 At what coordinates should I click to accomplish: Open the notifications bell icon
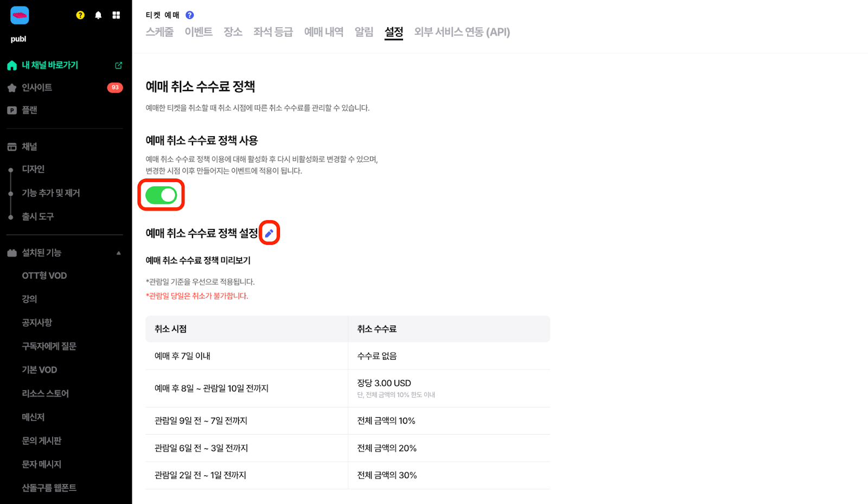(x=98, y=15)
